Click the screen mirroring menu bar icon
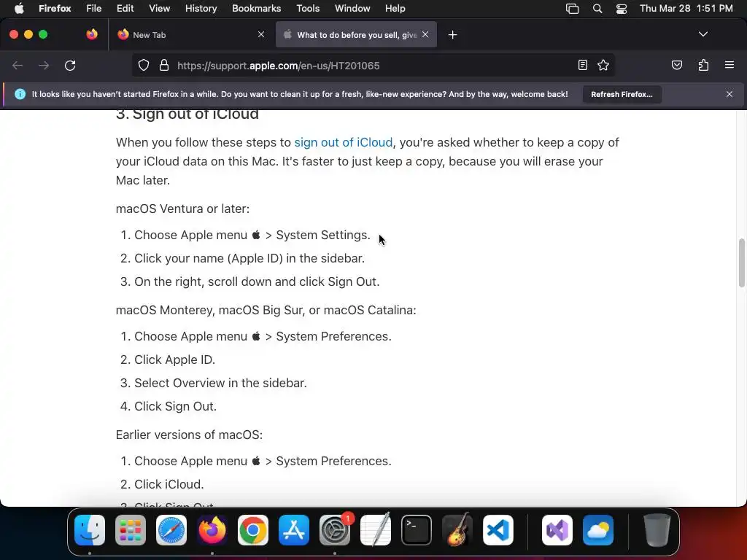This screenshot has height=560, width=747. click(x=572, y=8)
